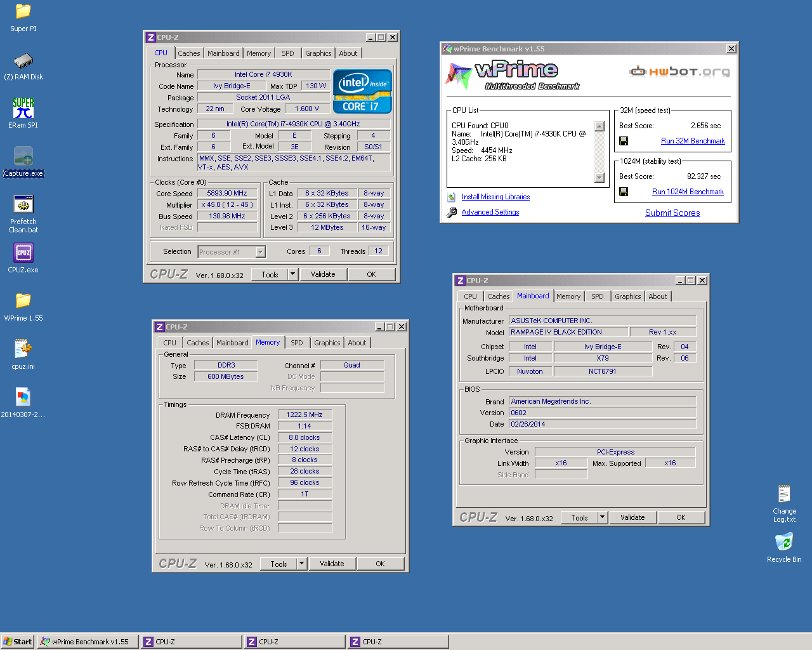Image resolution: width=812 pixels, height=650 pixels.
Task: Switch to Caches tab in CPU window
Action: coord(189,53)
